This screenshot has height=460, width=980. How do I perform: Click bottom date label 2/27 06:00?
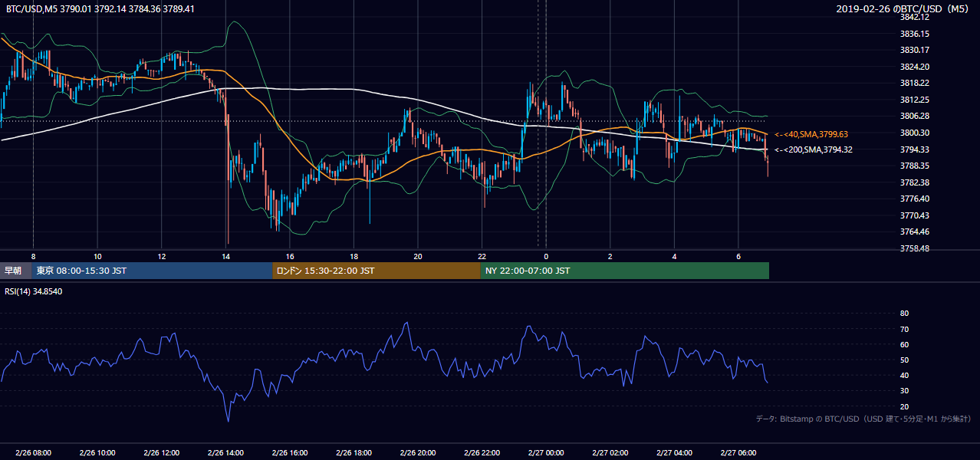[738, 453]
